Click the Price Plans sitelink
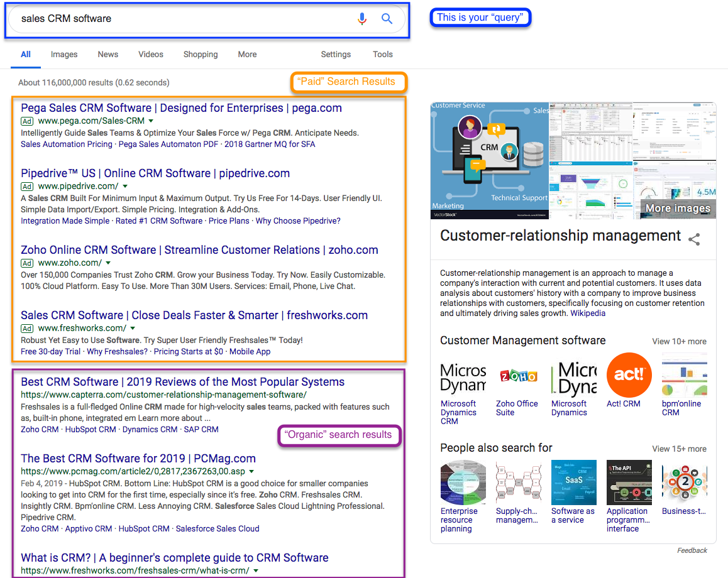 tap(229, 221)
